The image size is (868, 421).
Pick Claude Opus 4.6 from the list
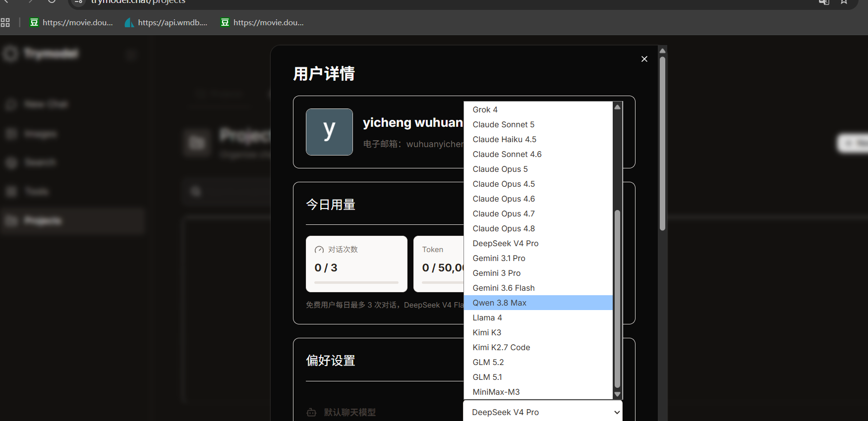pyautogui.click(x=538, y=199)
